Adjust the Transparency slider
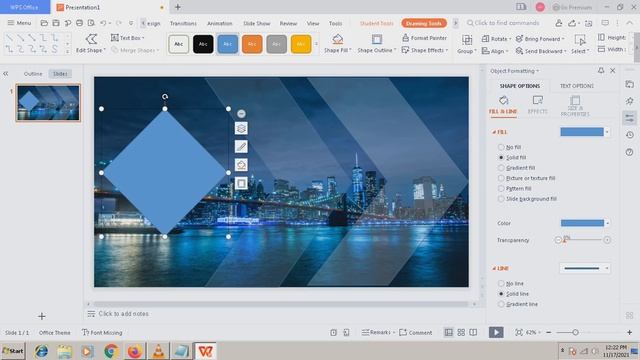This screenshot has width=640, height=360. click(582, 240)
